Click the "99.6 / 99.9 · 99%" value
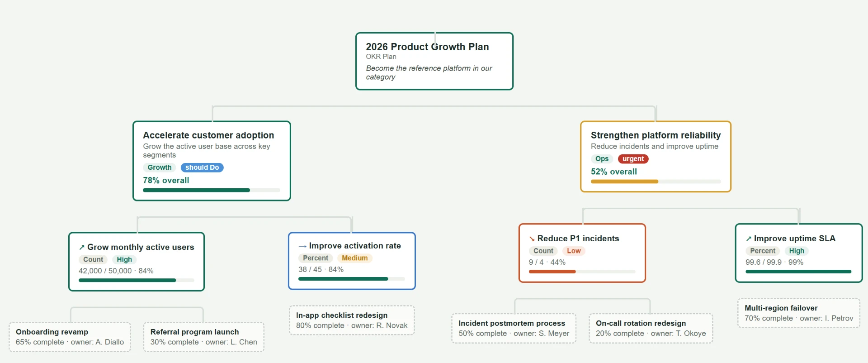Image resolution: width=868 pixels, height=363 pixels. coord(774,263)
